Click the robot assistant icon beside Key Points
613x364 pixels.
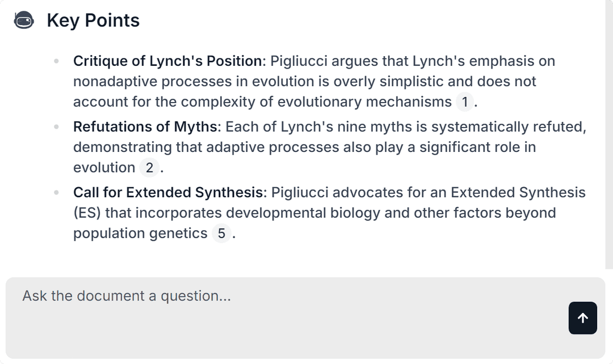point(24,20)
